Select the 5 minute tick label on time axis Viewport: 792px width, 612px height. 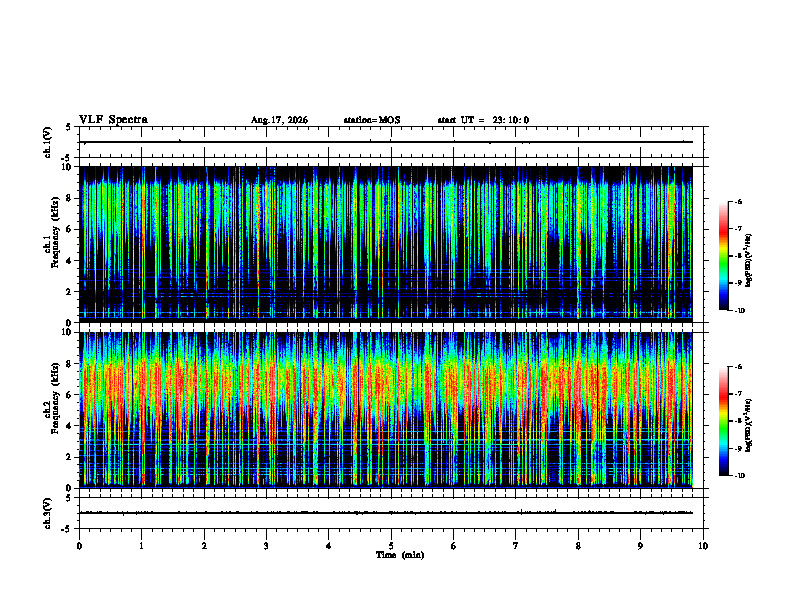pos(391,546)
